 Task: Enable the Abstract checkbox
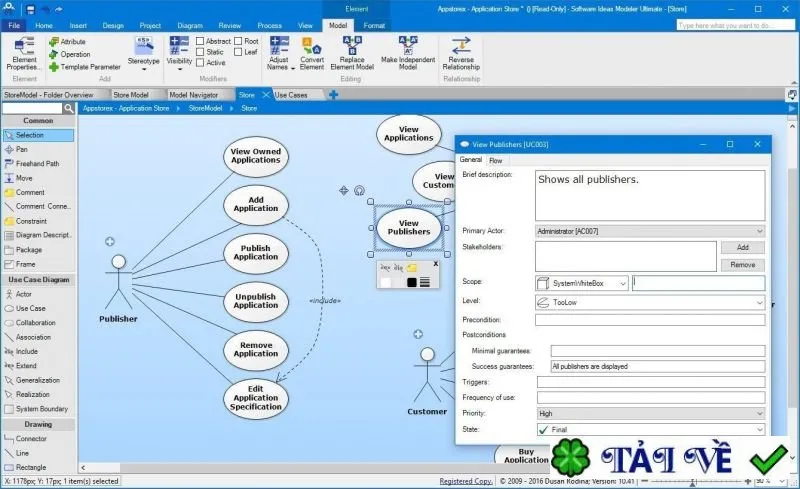[200, 41]
